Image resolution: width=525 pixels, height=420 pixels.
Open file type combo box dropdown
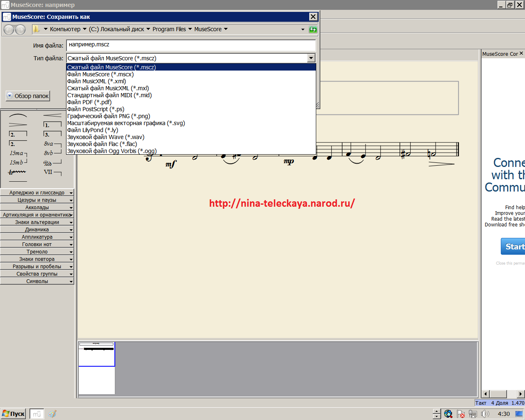click(311, 58)
